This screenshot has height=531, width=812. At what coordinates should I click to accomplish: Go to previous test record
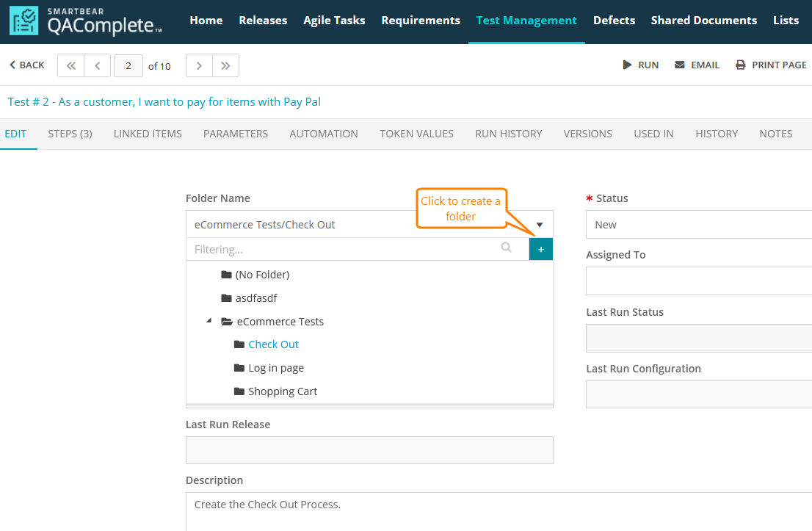point(97,65)
